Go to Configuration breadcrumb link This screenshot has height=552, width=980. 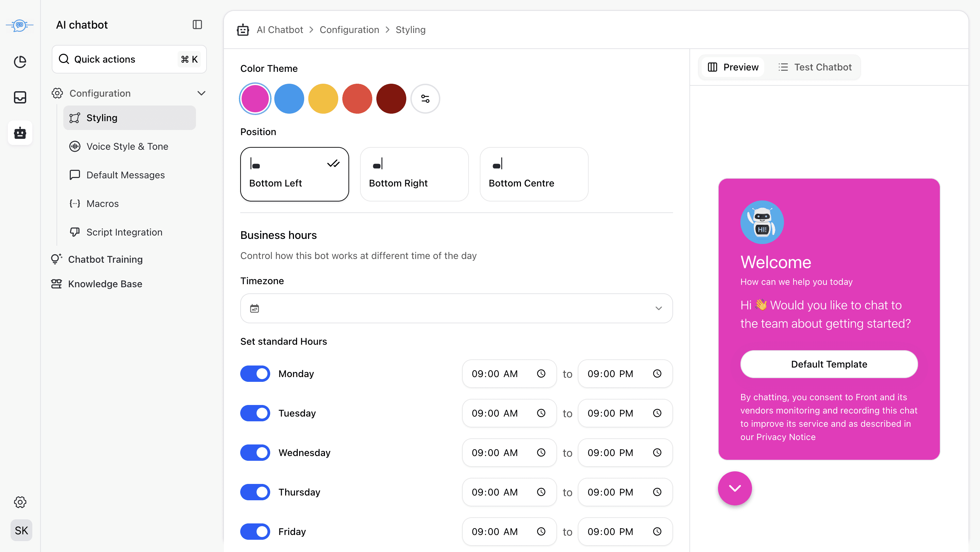(349, 30)
